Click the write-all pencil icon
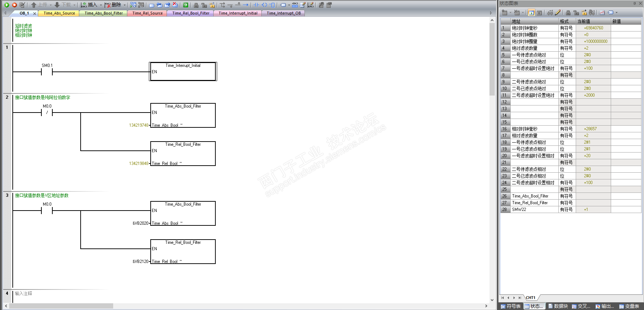 [558, 13]
